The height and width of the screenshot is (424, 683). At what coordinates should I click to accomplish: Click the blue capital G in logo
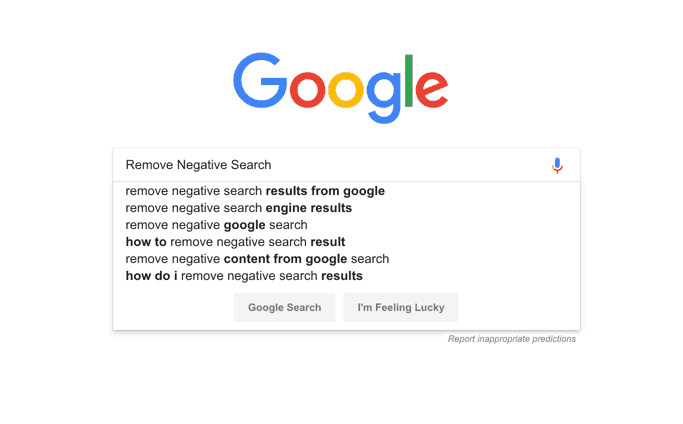(x=260, y=81)
